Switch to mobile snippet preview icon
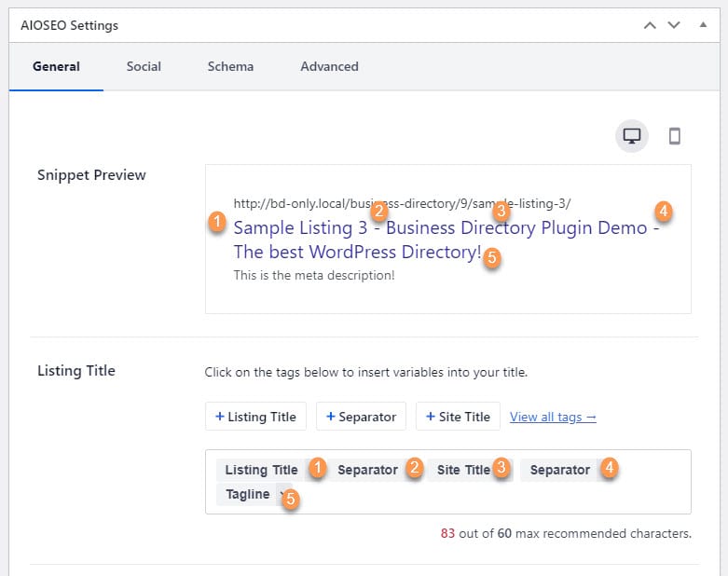The width and height of the screenshot is (728, 576). 674,136
